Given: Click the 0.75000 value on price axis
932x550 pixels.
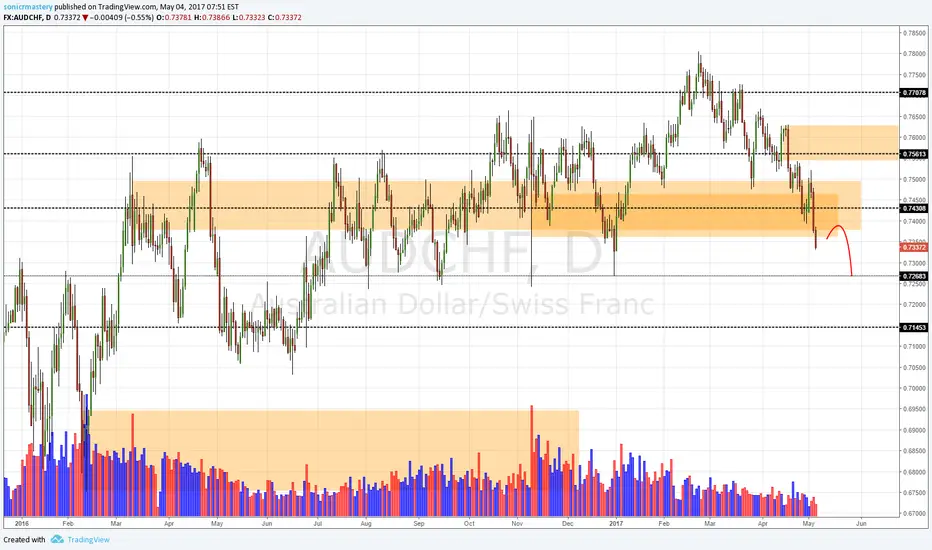Looking at the screenshot, I should (915, 180).
